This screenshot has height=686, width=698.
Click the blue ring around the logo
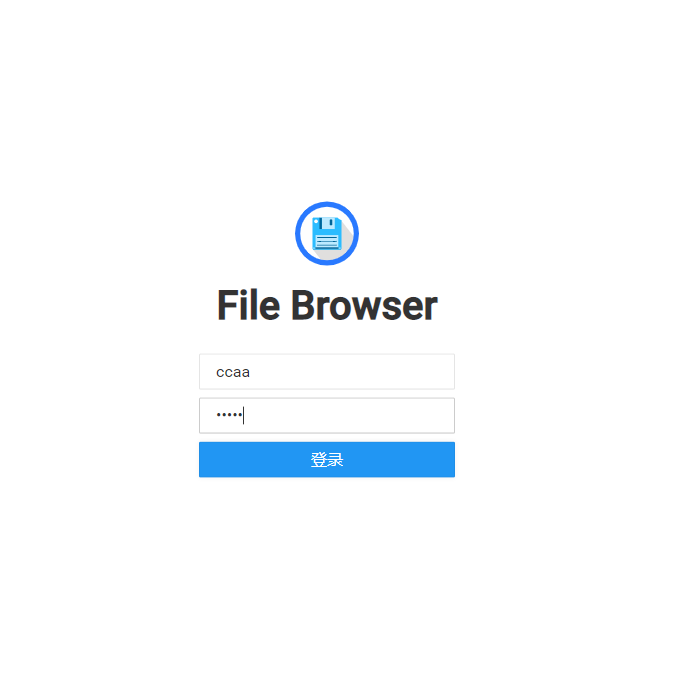click(x=327, y=204)
